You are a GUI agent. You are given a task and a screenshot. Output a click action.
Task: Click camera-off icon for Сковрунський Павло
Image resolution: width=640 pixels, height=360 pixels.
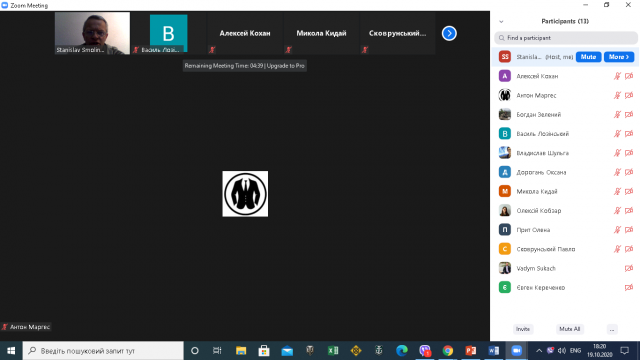coord(629,249)
